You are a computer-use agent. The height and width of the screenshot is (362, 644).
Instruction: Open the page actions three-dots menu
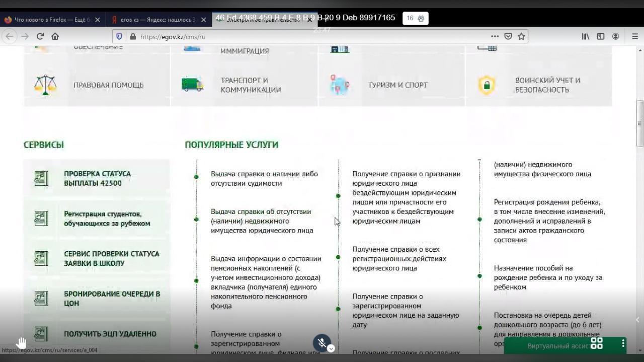[x=495, y=36]
